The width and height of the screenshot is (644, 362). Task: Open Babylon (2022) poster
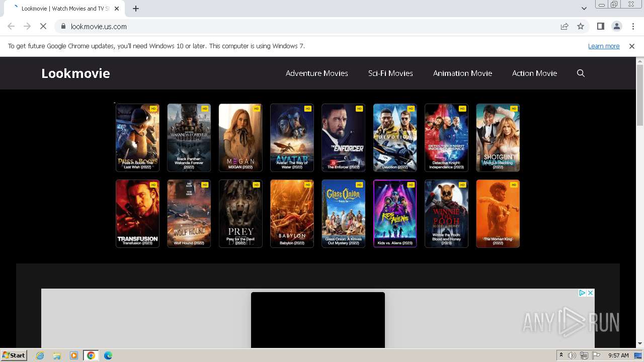(x=292, y=214)
